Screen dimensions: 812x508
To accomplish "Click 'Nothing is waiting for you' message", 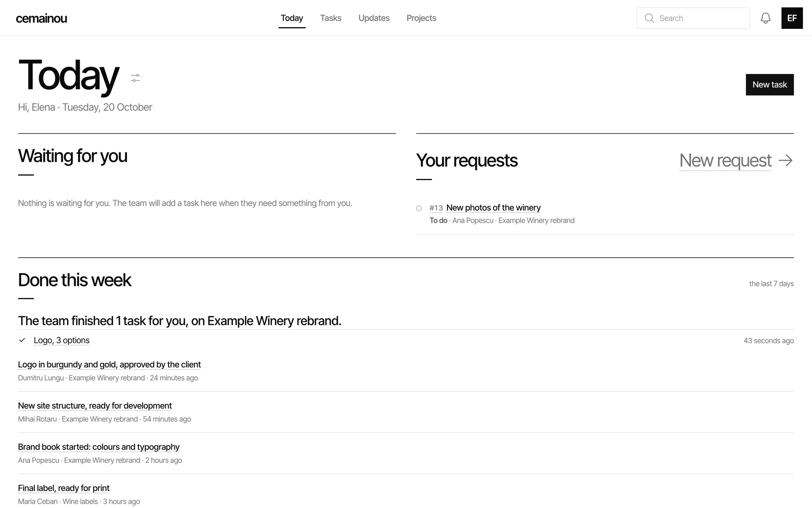I will coord(185,203).
